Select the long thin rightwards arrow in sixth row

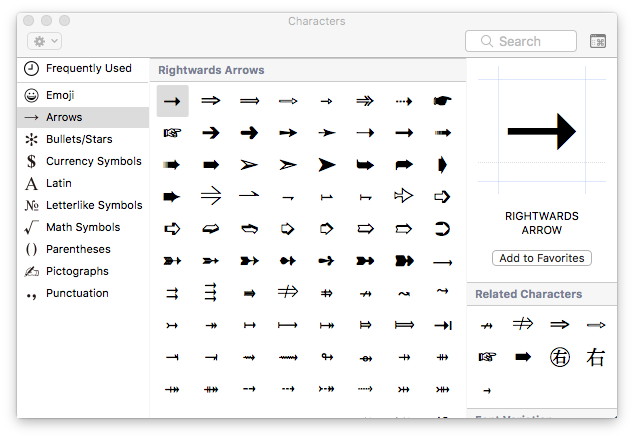click(442, 263)
